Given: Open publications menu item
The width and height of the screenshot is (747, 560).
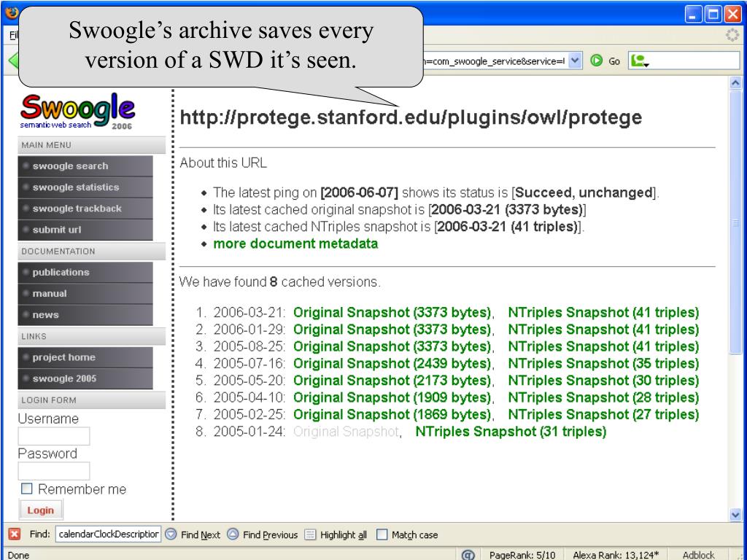Looking at the screenshot, I should click(85, 273).
